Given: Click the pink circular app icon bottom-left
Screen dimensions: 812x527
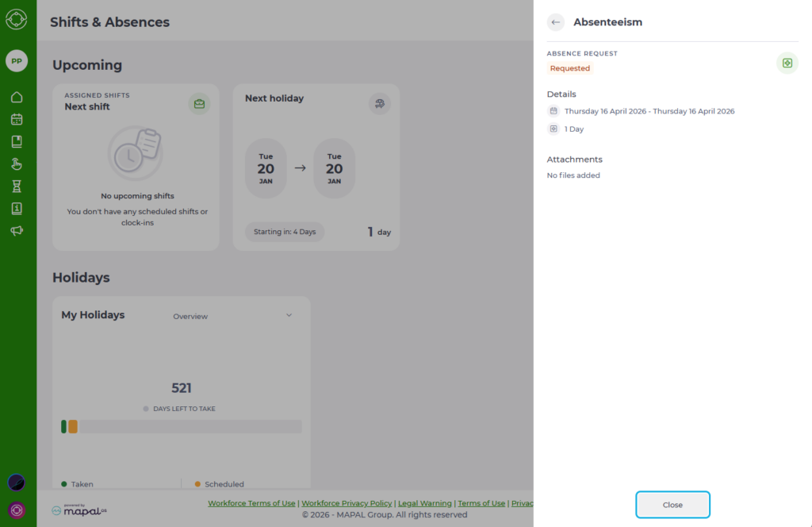Looking at the screenshot, I should pyautogui.click(x=17, y=510).
